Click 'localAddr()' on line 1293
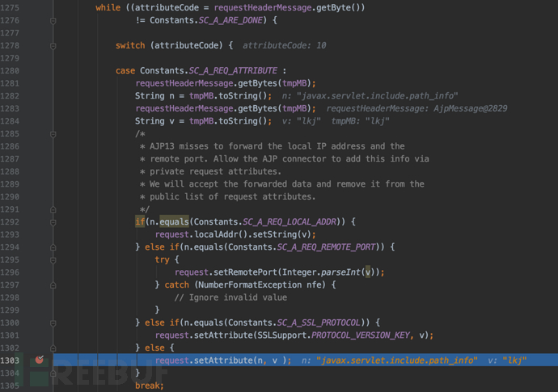Screen dimensions: 558x392 [x=221, y=234]
